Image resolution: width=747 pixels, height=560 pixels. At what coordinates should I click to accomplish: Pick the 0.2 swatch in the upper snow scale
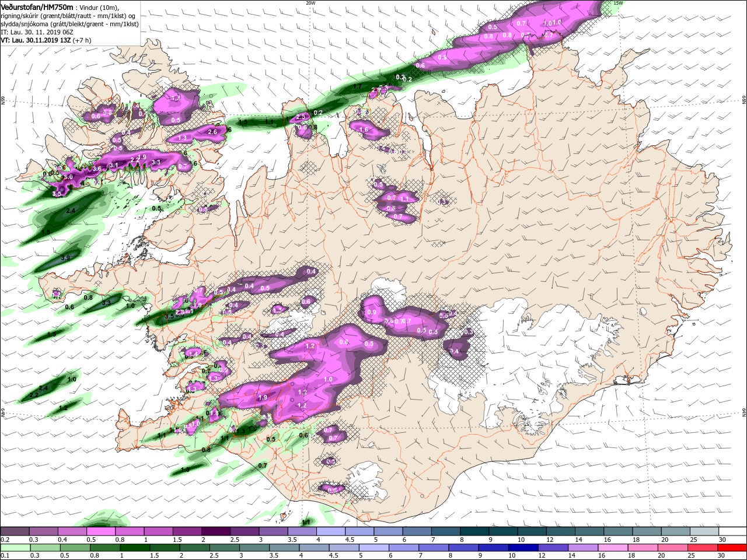(x=15, y=531)
